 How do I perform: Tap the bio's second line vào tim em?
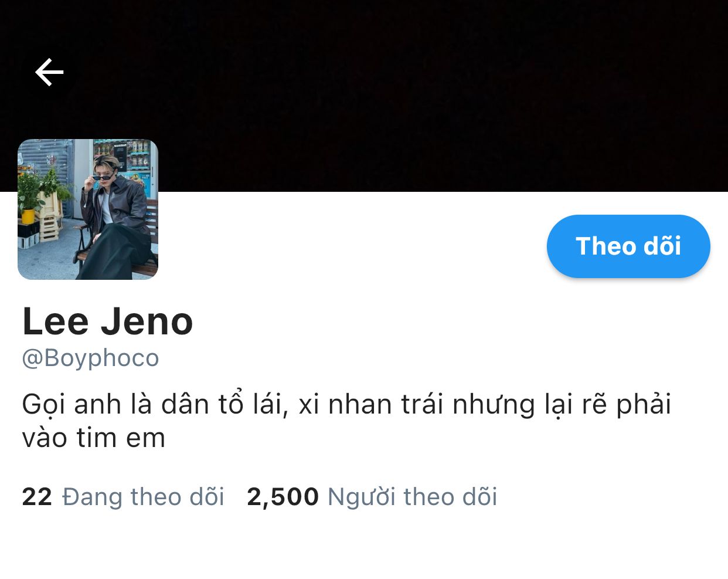(94, 438)
